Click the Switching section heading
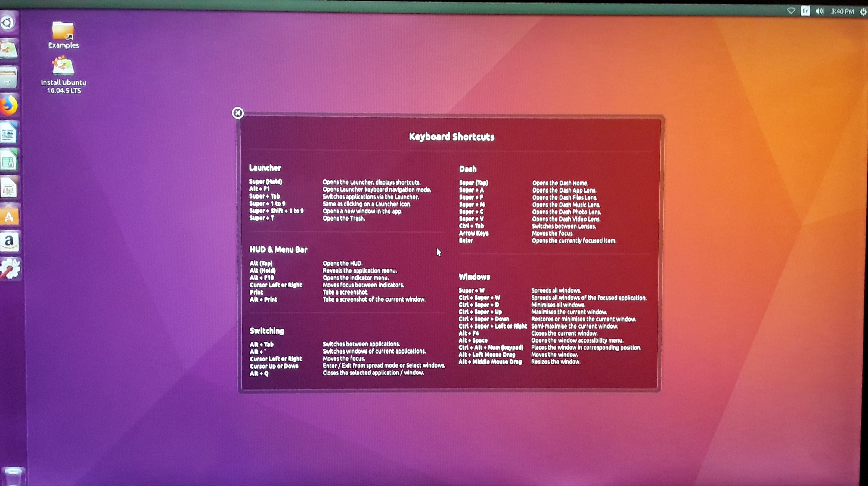 (267, 331)
